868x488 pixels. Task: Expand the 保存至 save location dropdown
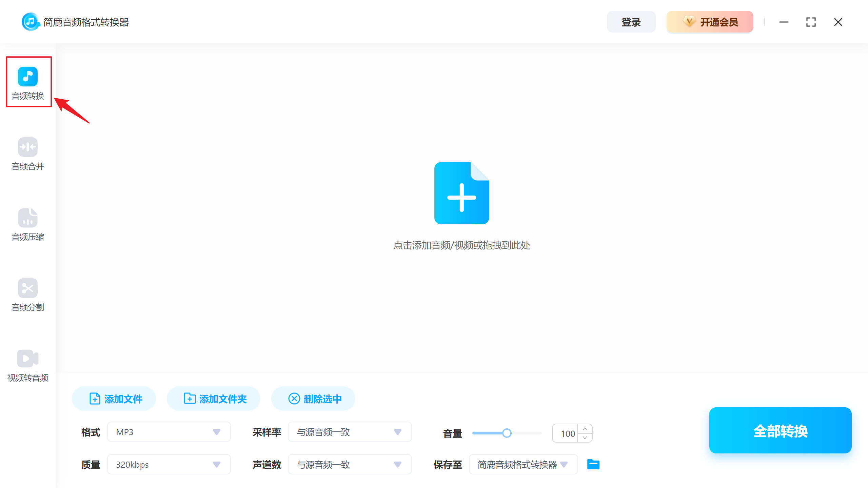pyautogui.click(x=523, y=464)
